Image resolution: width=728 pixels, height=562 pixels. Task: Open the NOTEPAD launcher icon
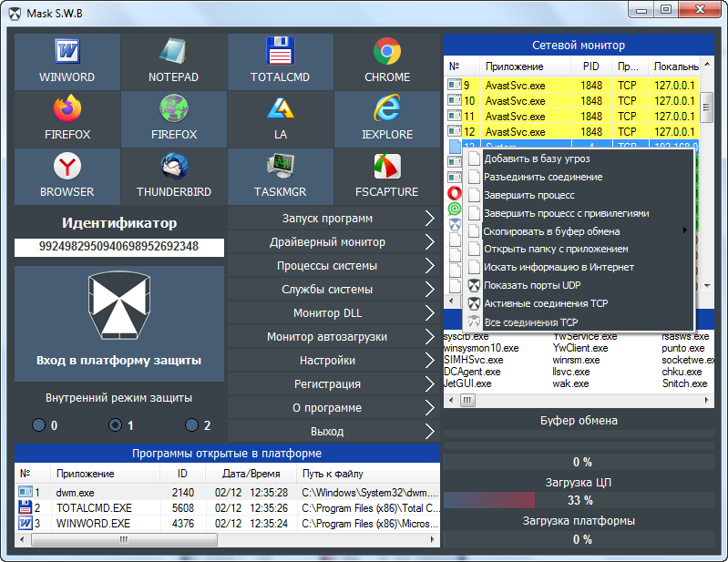click(x=173, y=61)
